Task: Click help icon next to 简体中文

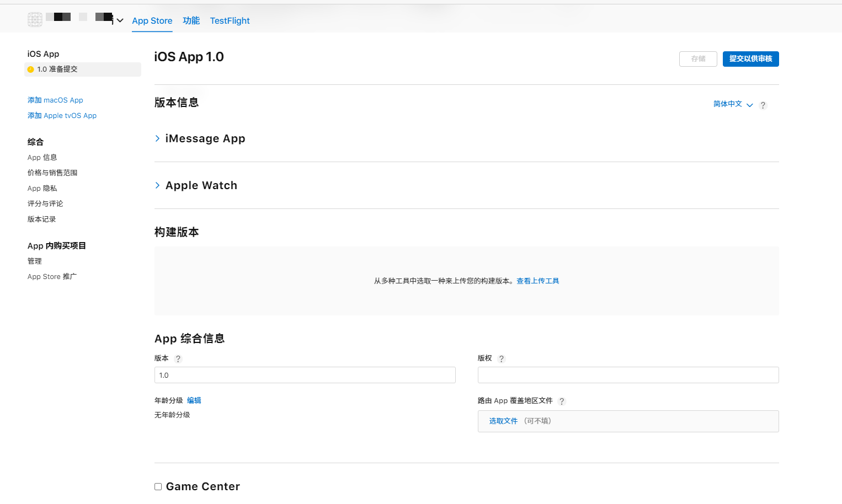Action: [x=763, y=105]
